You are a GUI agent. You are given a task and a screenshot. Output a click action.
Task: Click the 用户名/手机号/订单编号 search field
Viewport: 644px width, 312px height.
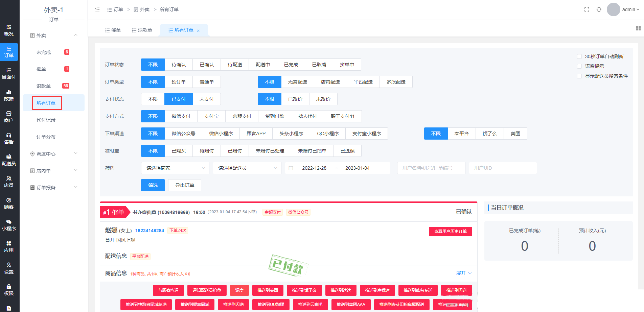tap(431, 168)
